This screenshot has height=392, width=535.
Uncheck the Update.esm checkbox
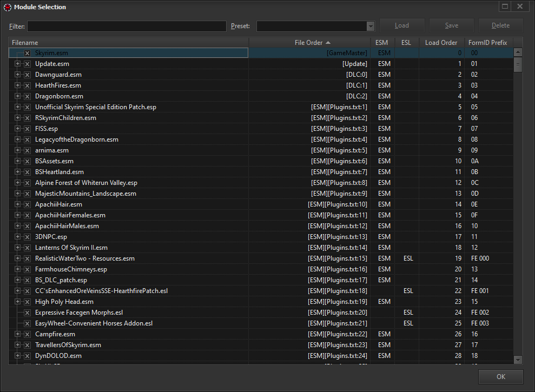pos(27,64)
